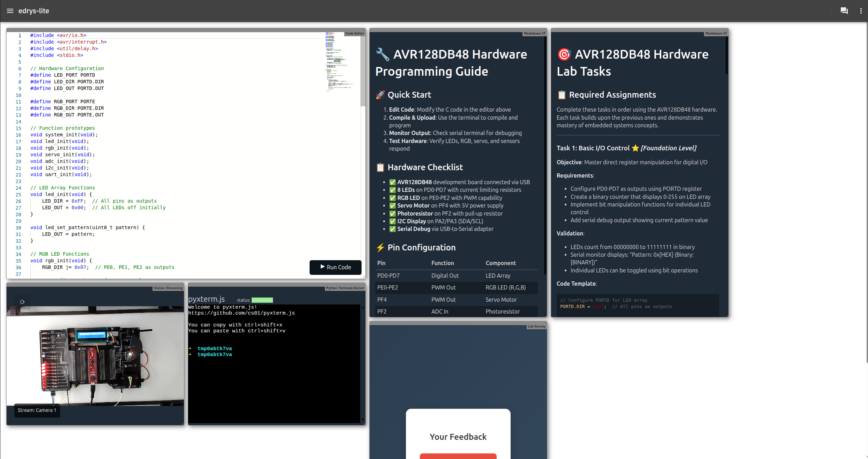
Task: Click the Lab Survey module tab label
Action: [536, 326]
